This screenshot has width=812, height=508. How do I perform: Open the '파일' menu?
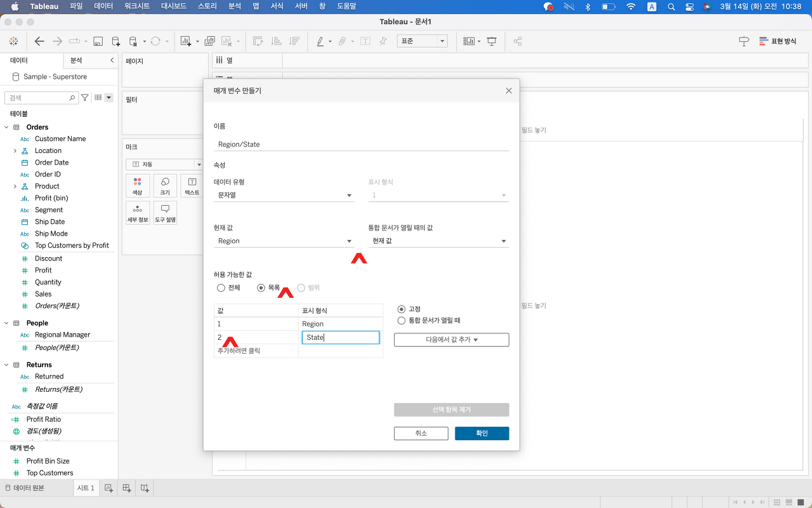point(76,6)
